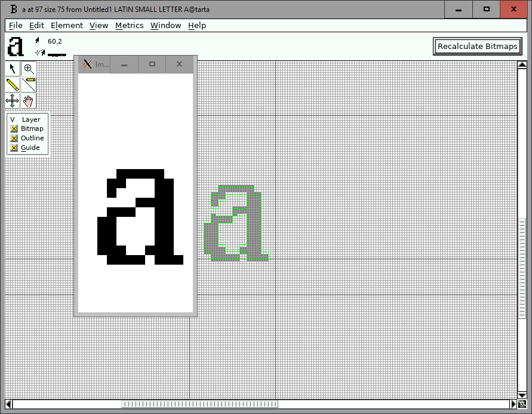Select the Hand scroll tool
Screen dimensions: 532x414
29,101
